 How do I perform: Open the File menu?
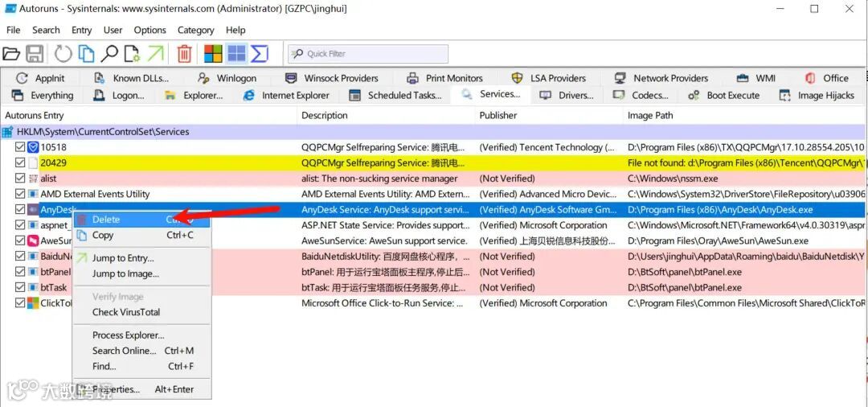[14, 30]
